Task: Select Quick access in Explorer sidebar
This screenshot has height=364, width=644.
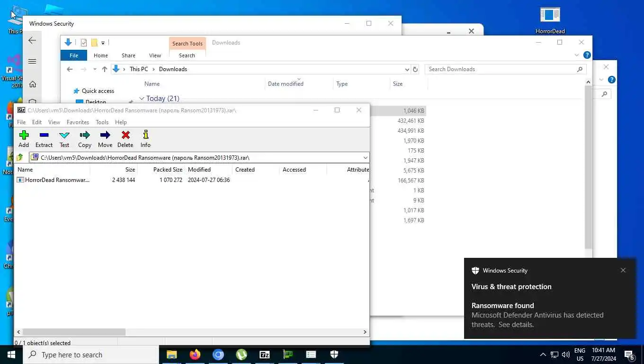Action: point(98,91)
